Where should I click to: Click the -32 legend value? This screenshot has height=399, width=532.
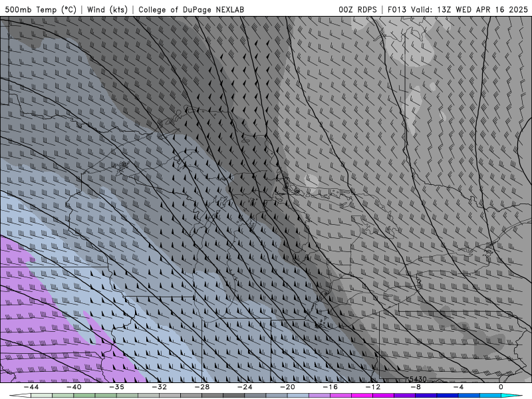point(160,387)
